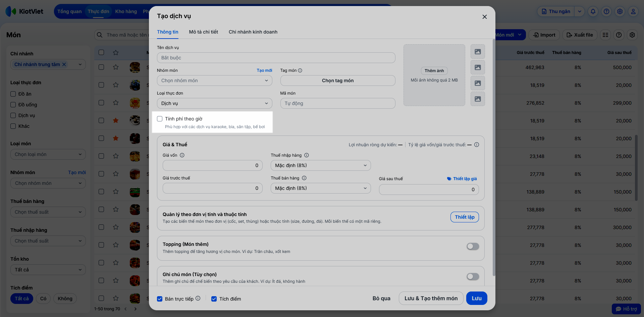Open the Chọn nhóm món dropdown in dialog

click(214, 81)
